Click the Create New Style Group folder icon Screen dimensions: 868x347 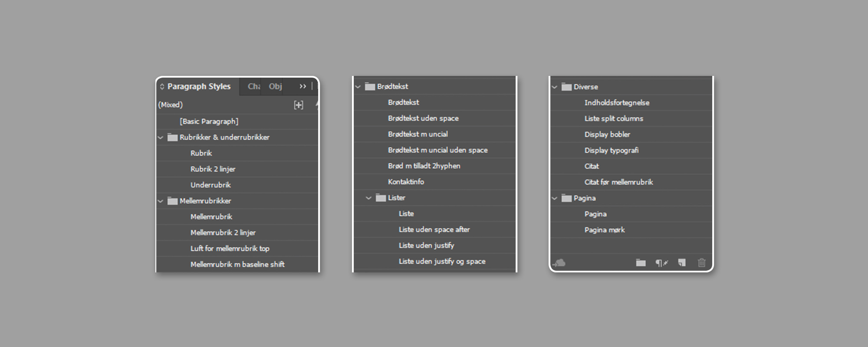(x=641, y=263)
